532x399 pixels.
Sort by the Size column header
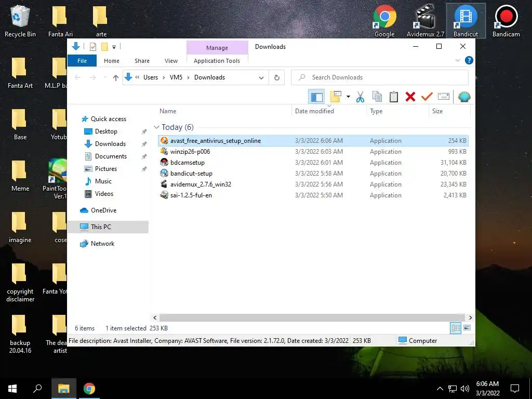coord(437,111)
